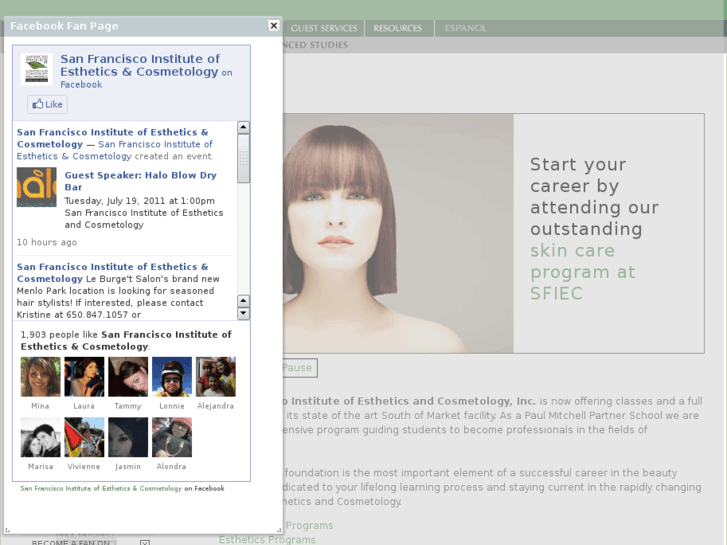The width and height of the screenshot is (727, 545).
Task: Open Guest Speaker: Halo Blow Dry Bar link
Action: 140,181
